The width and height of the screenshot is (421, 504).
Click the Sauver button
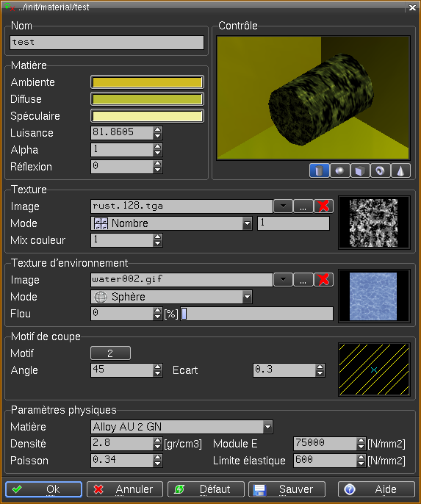(287, 489)
